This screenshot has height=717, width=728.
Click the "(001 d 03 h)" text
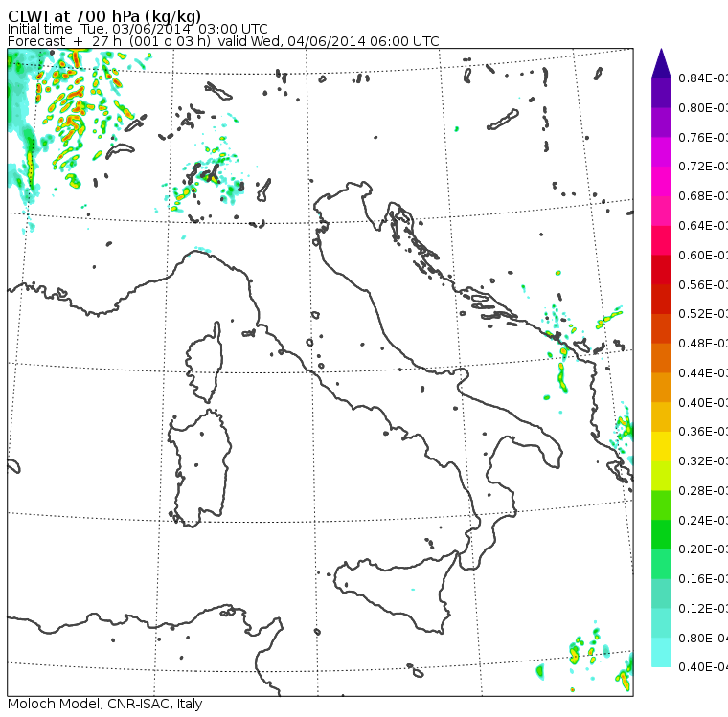coord(170,41)
